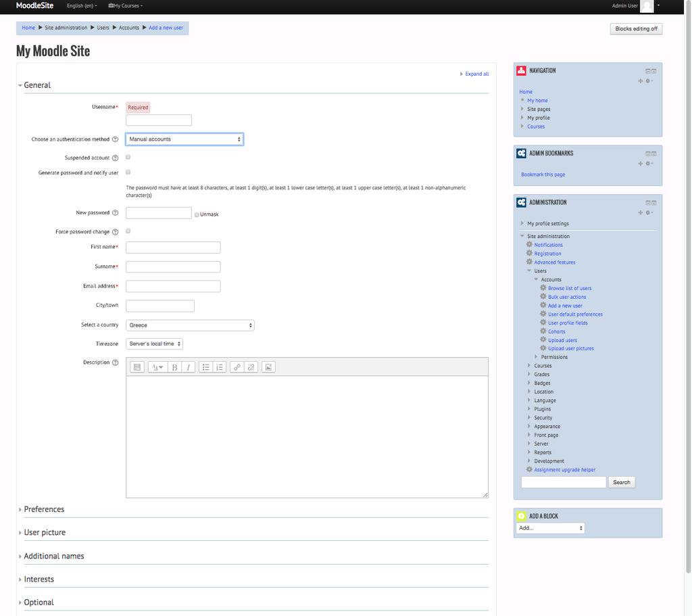Image resolution: width=692 pixels, height=616 pixels.
Task: Focus the Username input field
Action: (x=158, y=120)
